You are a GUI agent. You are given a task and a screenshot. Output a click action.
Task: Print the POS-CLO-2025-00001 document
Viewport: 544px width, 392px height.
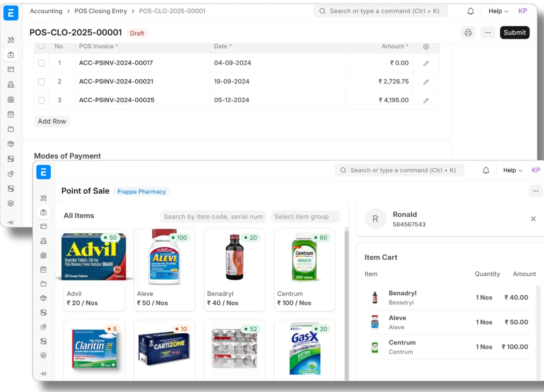point(468,33)
